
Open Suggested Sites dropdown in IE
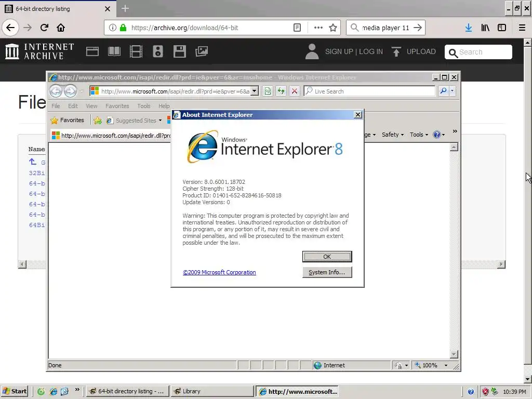(x=134, y=121)
